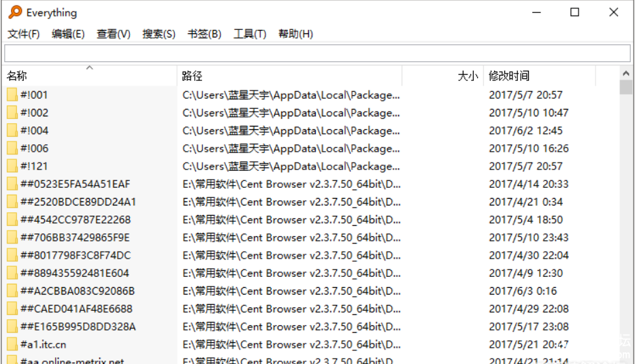Click modified time 2017/4/9 12:30
The height and width of the screenshot is (364, 635).
(x=525, y=273)
